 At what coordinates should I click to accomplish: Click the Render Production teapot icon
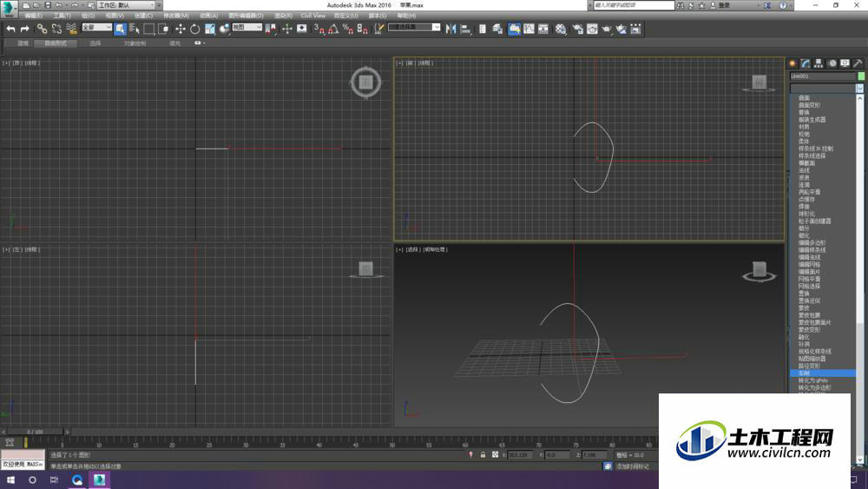[x=607, y=29]
